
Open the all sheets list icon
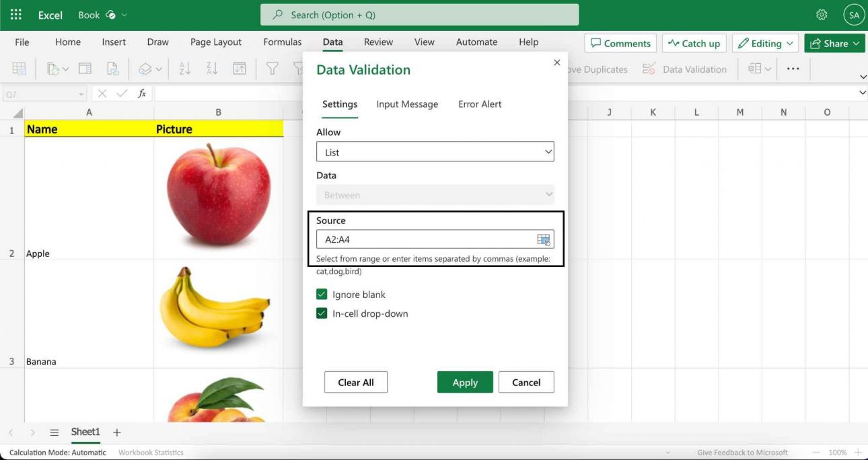click(x=55, y=432)
